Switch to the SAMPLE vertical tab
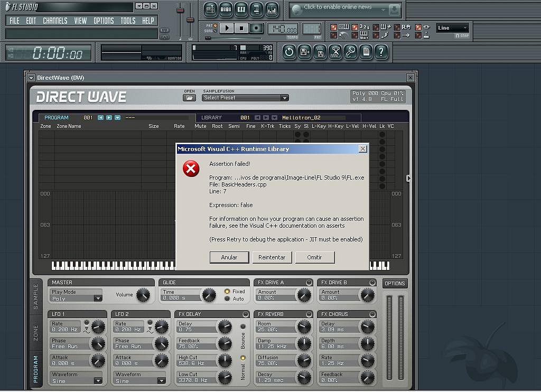This screenshot has height=392, width=541. [36, 296]
